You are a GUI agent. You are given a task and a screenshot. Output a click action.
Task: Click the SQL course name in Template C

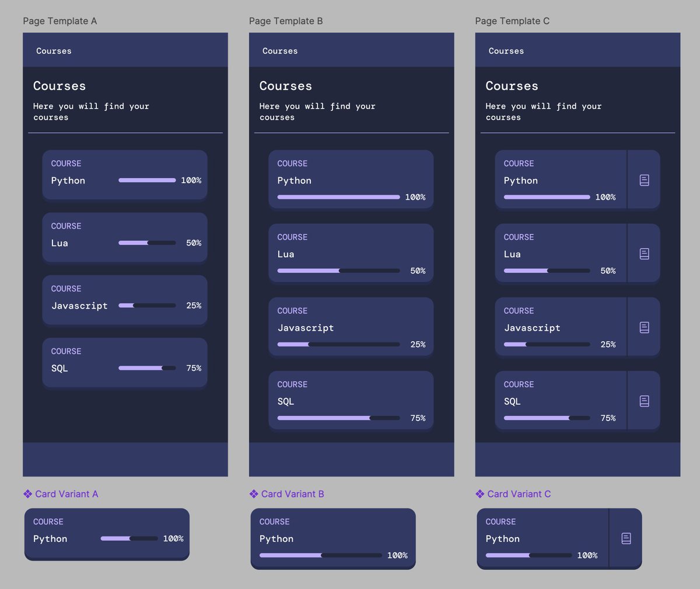click(x=512, y=402)
